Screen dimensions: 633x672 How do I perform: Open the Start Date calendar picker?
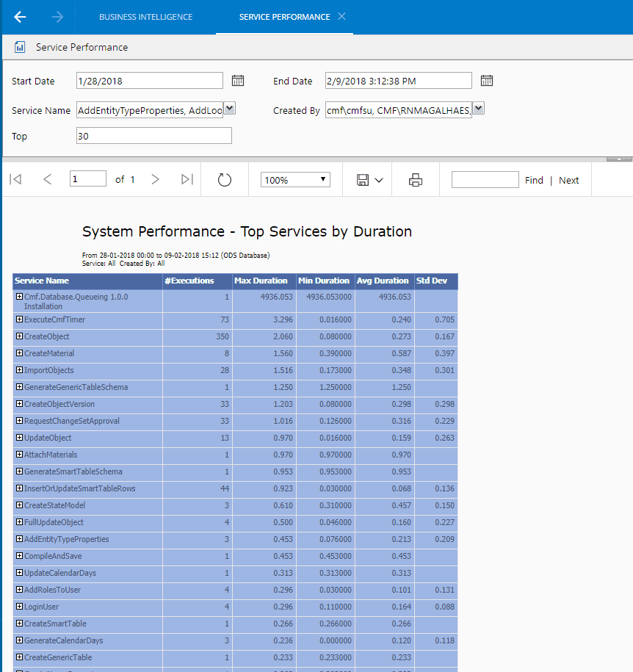click(238, 81)
